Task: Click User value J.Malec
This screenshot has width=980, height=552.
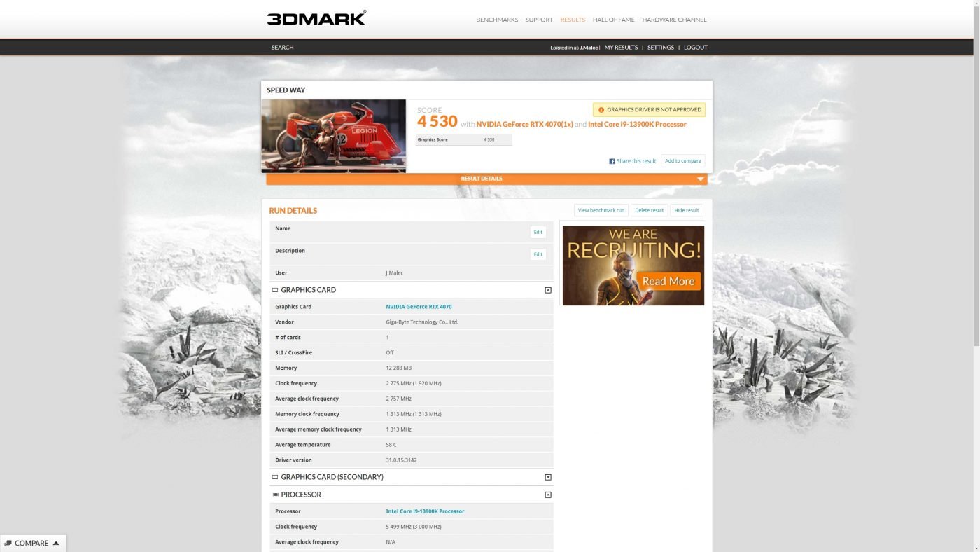Action: [395, 273]
